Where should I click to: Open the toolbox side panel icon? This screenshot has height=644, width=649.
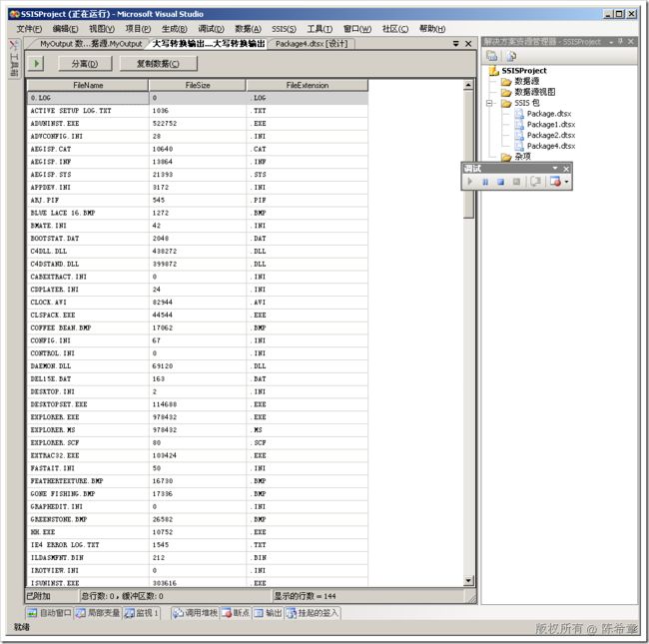[14, 58]
